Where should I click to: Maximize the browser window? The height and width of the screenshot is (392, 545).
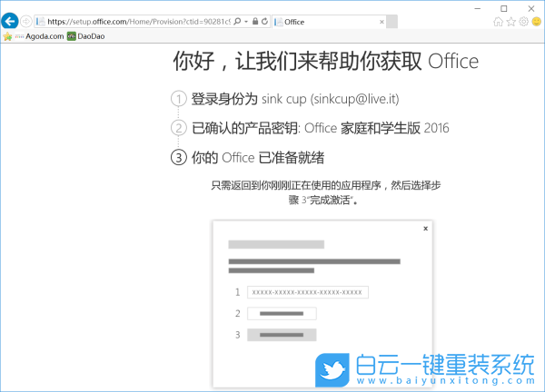tap(503, 8)
